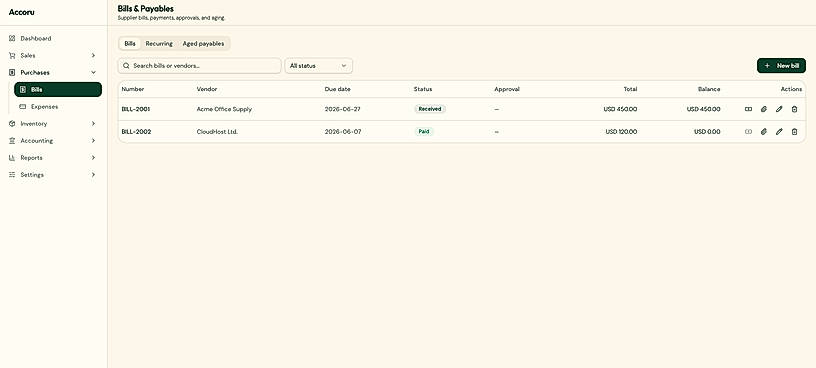The image size is (816, 368).
Task: Click the Purchases icon in the sidebar
Action: click(12, 72)
